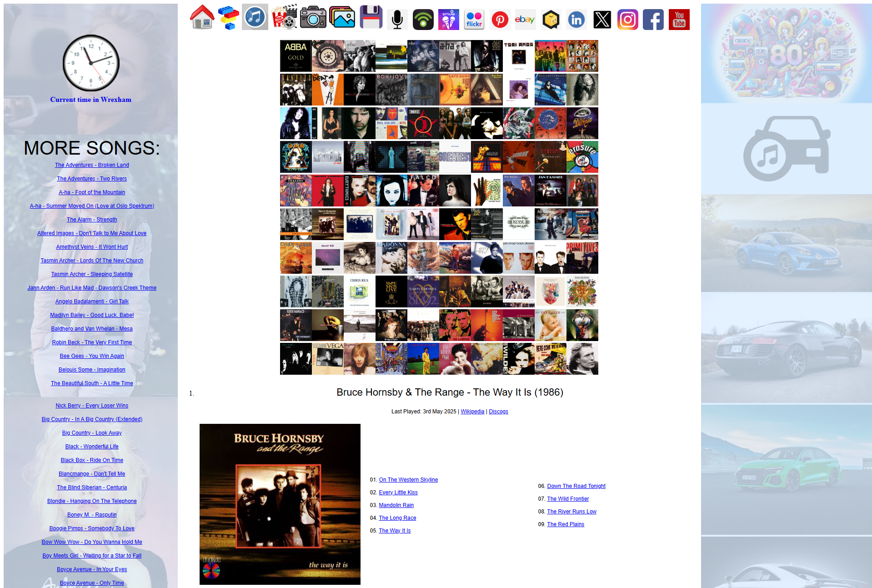The height and width of the screenshot is (588, 872).
Task: Open the Van Halen baby angel album thumbnail
Action: click(x=551, y=325)
